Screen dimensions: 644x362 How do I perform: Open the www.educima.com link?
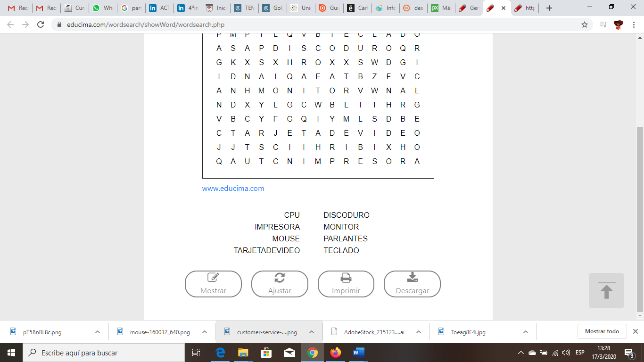pos(233,189)
